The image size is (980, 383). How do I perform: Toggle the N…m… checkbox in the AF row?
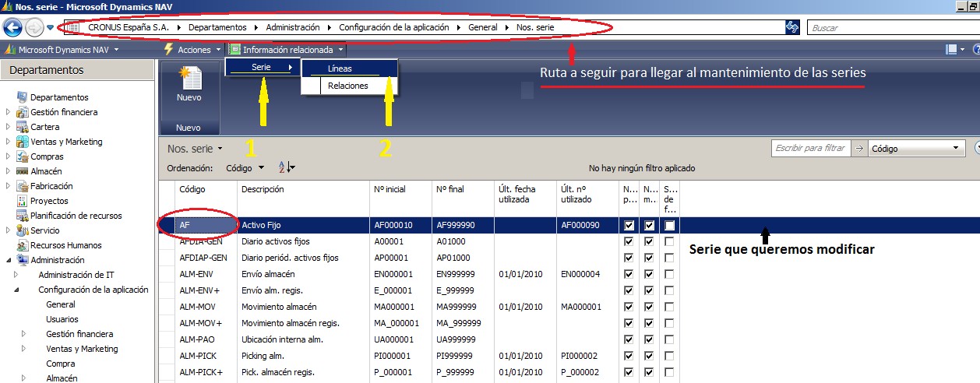(x=649, y=226)
